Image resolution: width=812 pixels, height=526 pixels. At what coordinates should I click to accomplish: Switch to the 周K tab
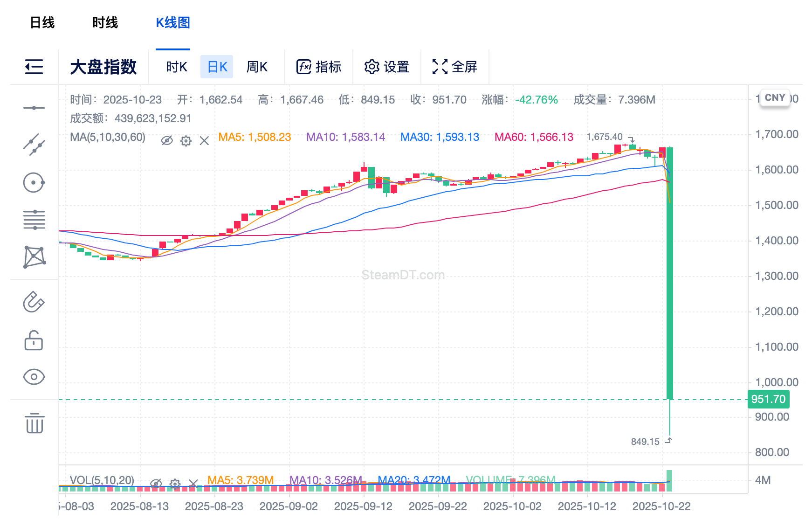pyautogui.click(x=257, y=67)
